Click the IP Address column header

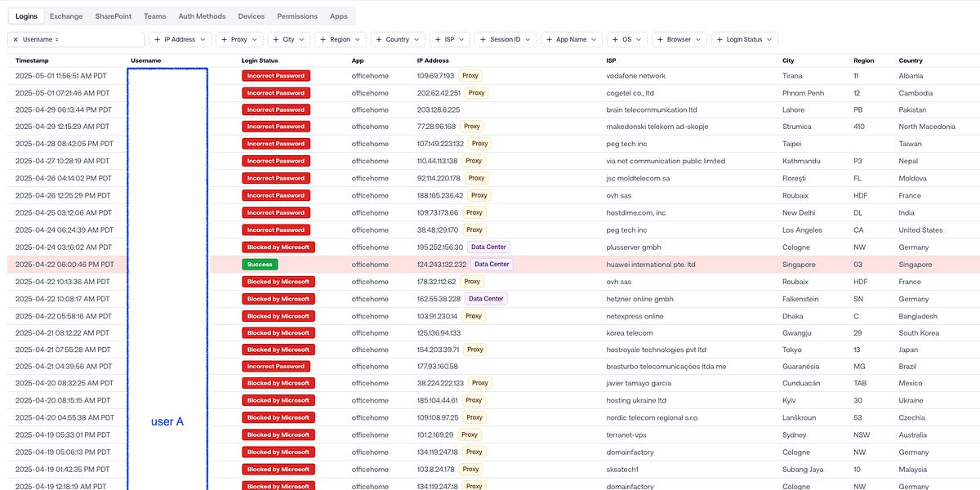[433, 60]
